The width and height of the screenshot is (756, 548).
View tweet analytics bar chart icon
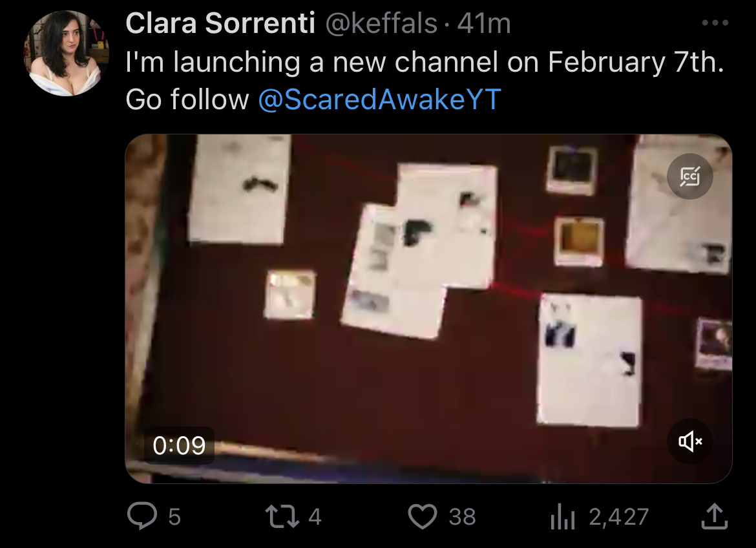[563, 516]
